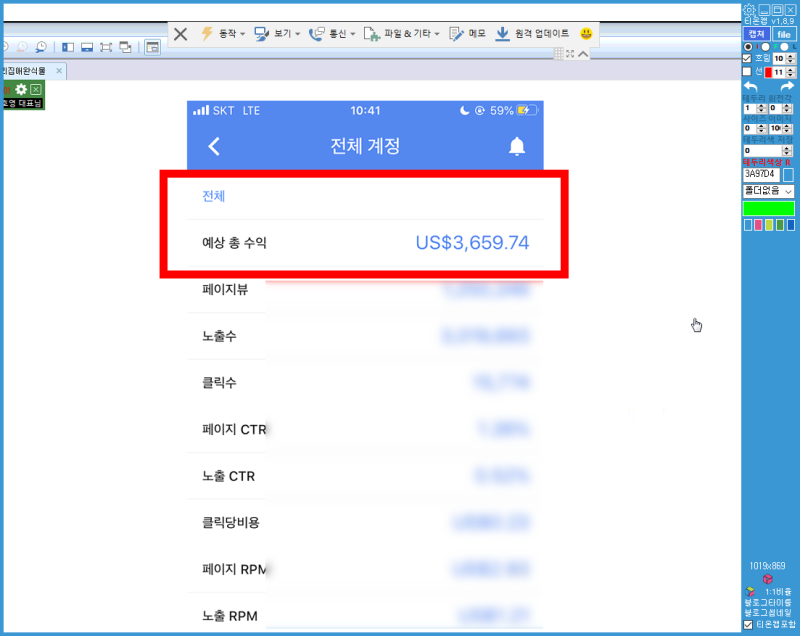The image size is (800, 636).
Task: Click 원격 업데이트 remote update
Action: coord(532,34)
